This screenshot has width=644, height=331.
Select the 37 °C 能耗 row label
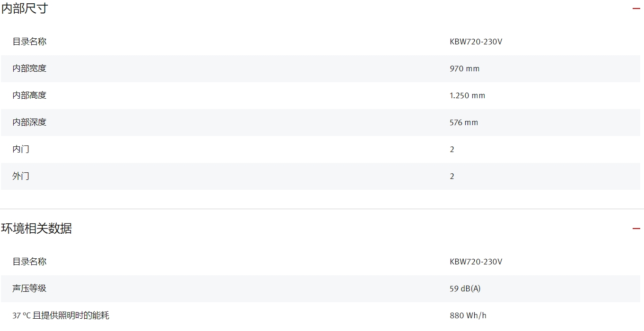(x=61, y=315)
